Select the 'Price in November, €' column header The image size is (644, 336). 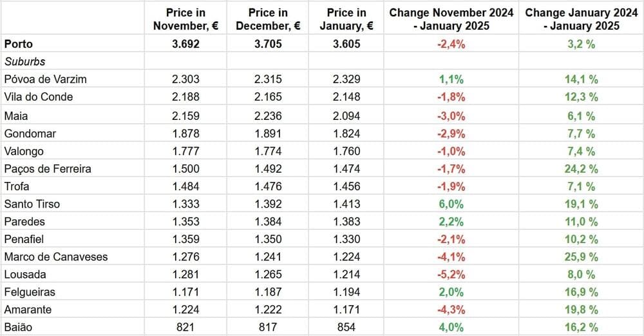tap(185, 19)
